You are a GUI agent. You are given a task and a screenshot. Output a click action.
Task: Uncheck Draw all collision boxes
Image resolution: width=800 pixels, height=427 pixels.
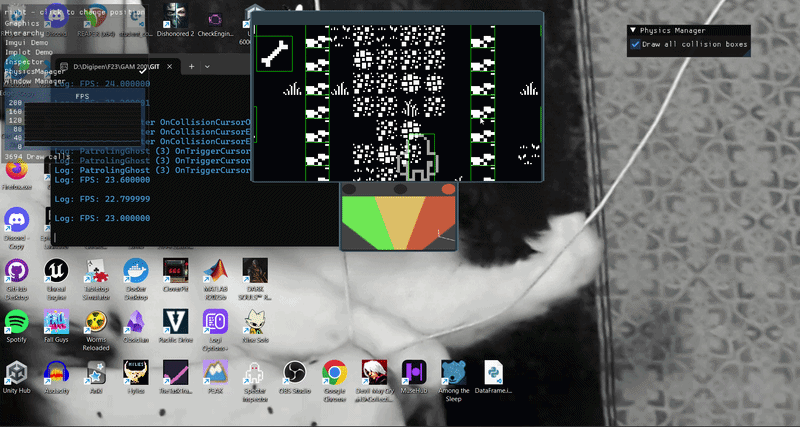635,44
